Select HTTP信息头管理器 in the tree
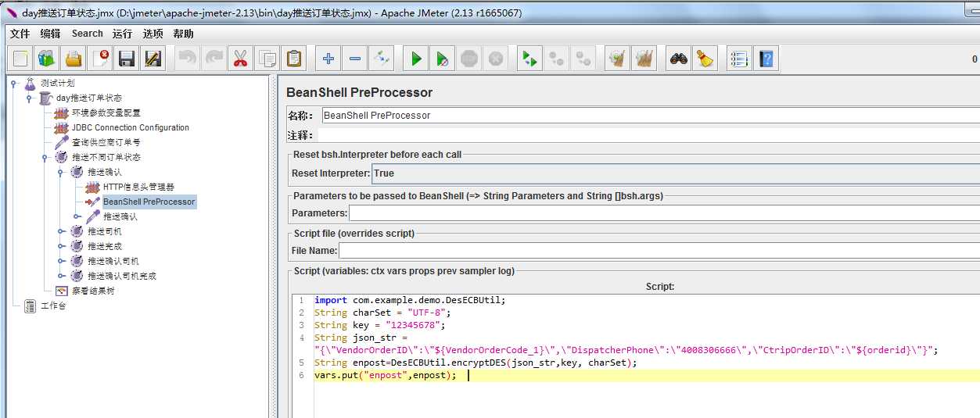The height and width of the screenshot is (418, 980). click(138, 187)
